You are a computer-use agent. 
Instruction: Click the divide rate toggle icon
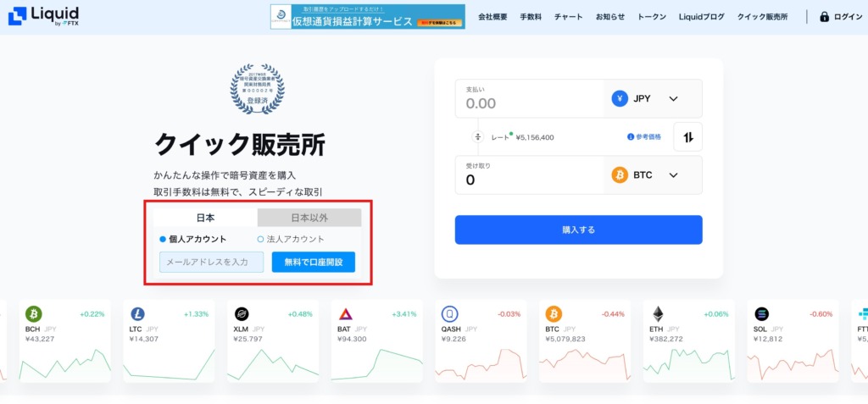[x=478, y=136]
